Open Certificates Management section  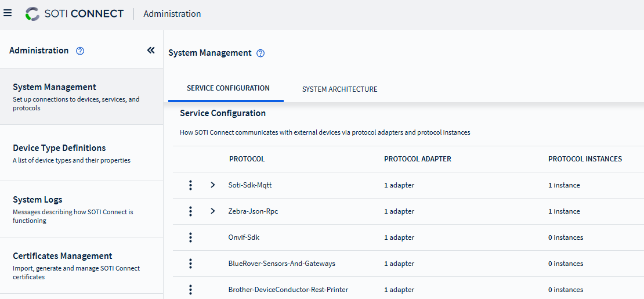[x=82, y=265]
